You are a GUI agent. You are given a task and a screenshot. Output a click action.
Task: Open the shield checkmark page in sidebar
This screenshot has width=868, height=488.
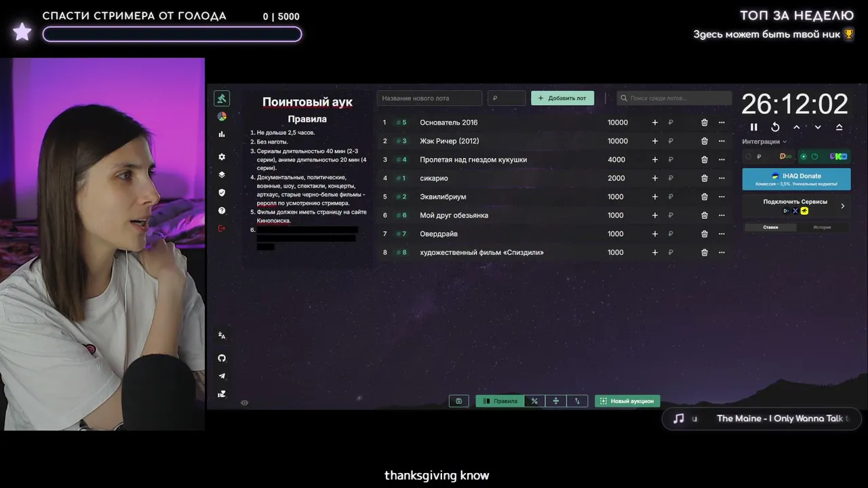222,192
